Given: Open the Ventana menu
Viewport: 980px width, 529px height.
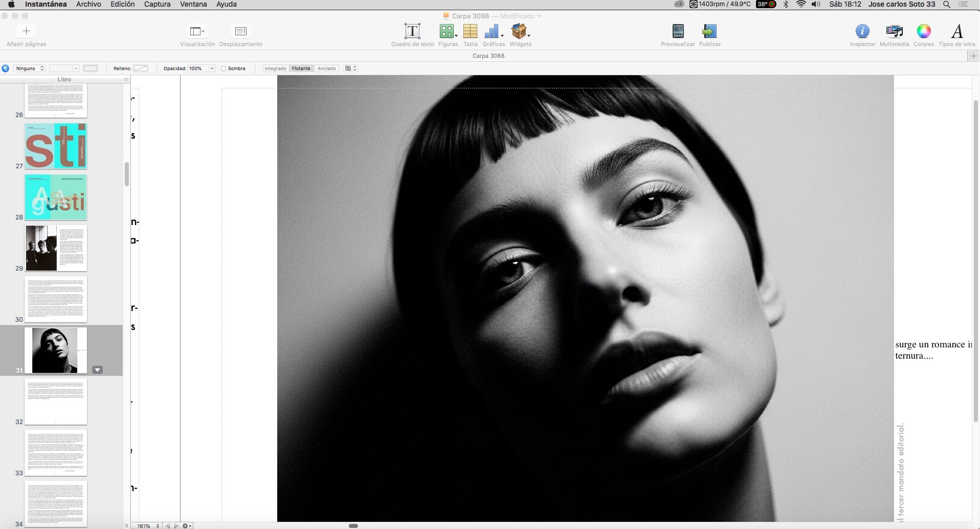Looking at the screenshot, I should tap(193, 4).
